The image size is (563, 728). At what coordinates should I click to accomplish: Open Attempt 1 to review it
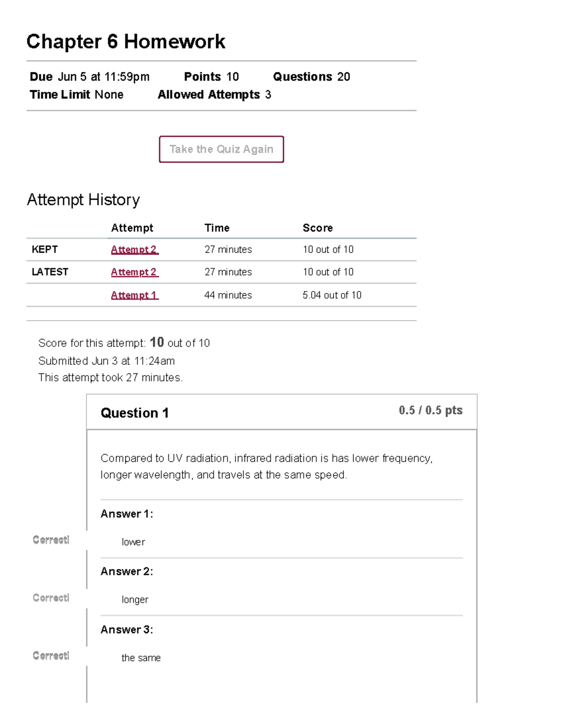[134, 295]
